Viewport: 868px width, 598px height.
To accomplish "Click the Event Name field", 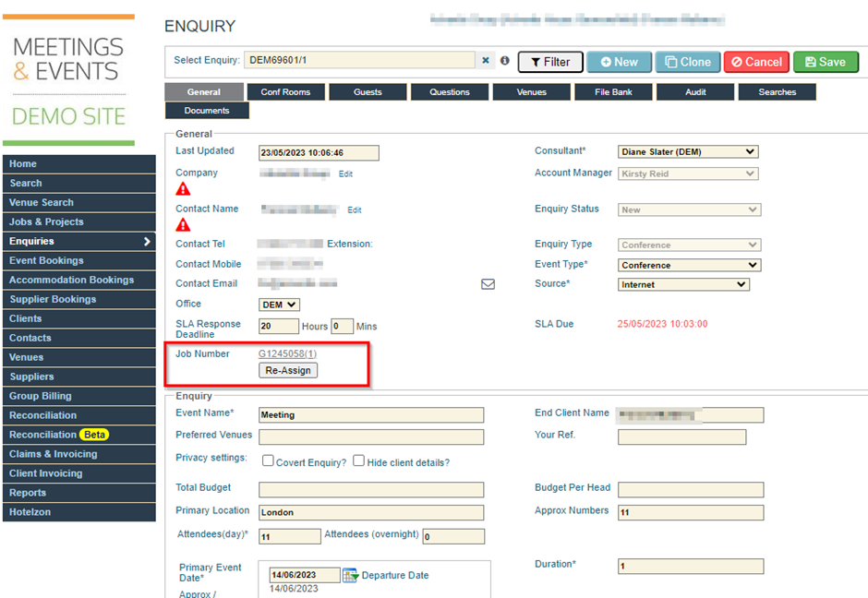I will pos(371,415).
